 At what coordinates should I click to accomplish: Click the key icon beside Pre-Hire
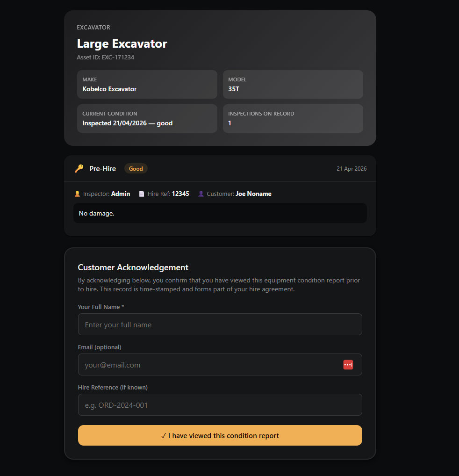(79, 169)
